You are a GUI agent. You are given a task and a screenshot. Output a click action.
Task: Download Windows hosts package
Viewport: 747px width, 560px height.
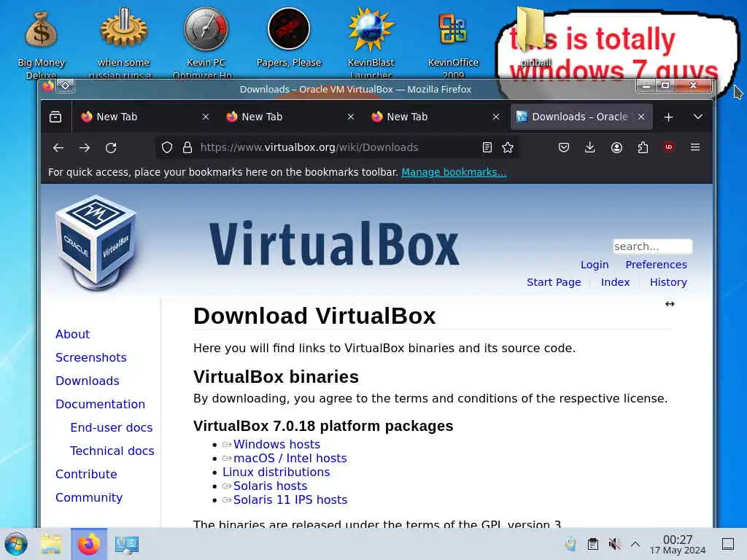pyautogui.click(x=276, y=444)
